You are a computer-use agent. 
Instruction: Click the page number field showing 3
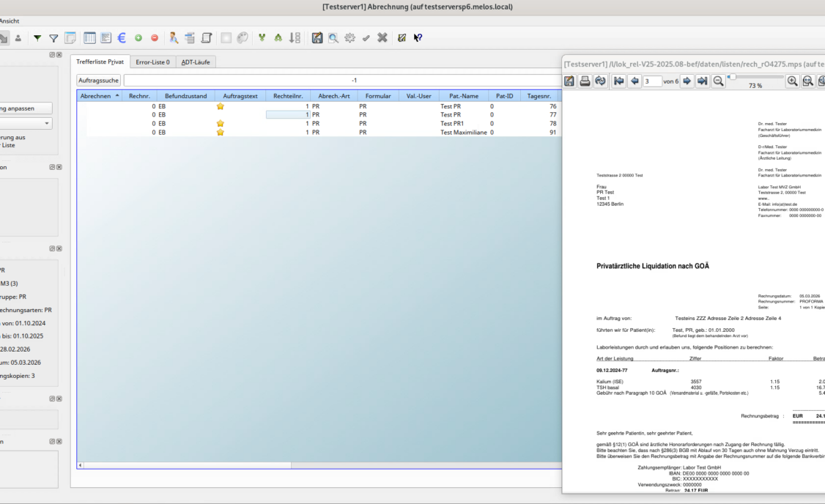(651, 81)
